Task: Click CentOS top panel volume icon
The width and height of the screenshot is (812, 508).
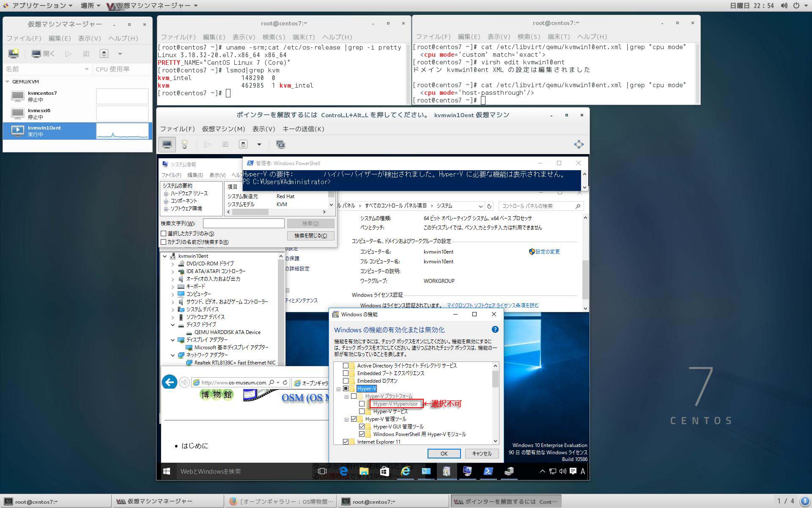Action: (x=784, y=6)
